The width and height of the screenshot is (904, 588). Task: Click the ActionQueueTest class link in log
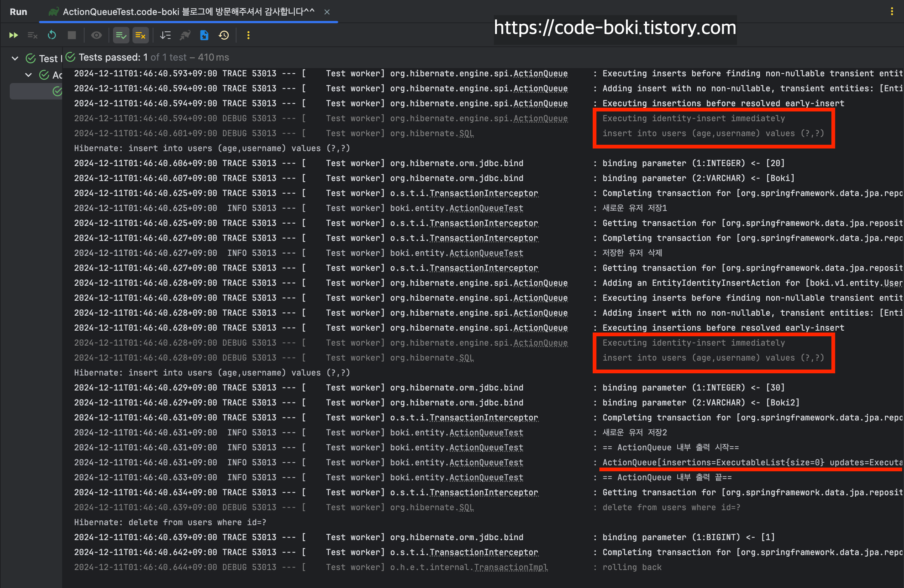(486, 208)
